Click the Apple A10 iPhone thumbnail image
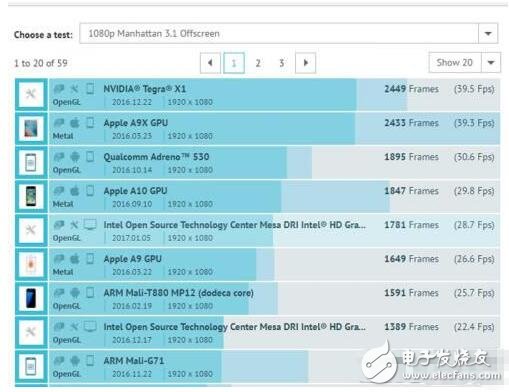Viewport: 509px width, 392px height. click(31, 197)
